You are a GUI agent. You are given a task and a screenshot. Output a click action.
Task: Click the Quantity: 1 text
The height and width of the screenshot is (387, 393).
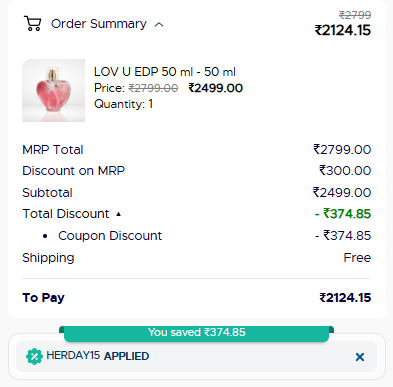click(123, 104)
